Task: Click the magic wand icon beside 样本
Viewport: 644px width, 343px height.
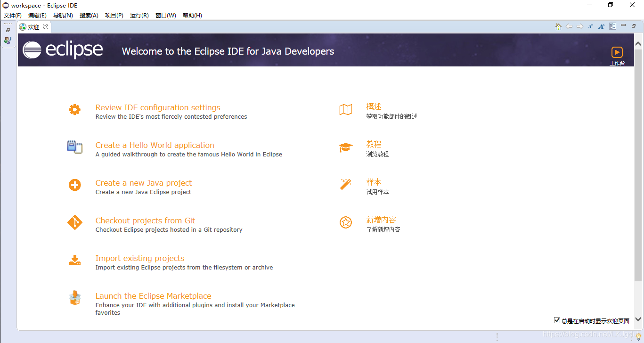Action: point(346,184)
